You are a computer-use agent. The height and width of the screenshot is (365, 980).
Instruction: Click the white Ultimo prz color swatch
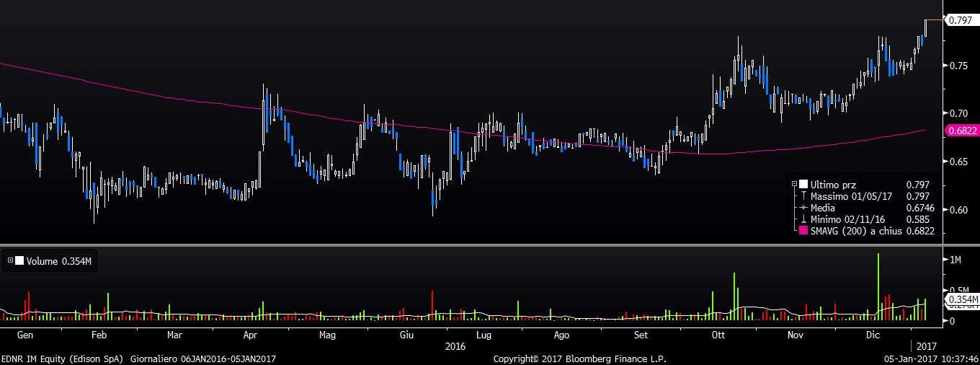click(803, 185)
